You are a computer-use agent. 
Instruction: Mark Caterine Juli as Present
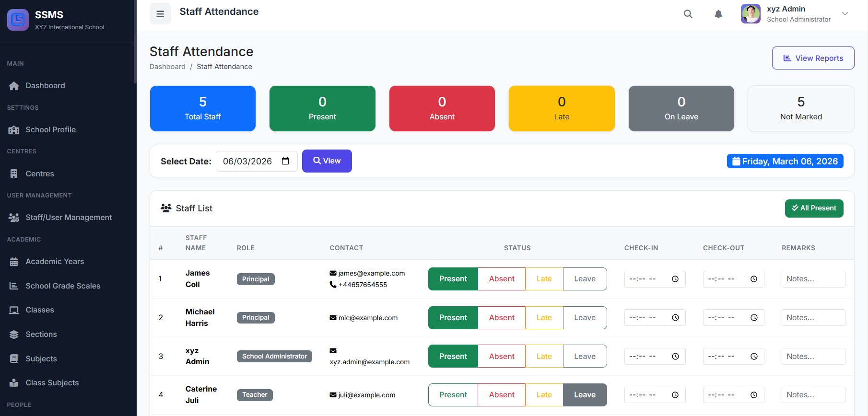coord(453,395)
